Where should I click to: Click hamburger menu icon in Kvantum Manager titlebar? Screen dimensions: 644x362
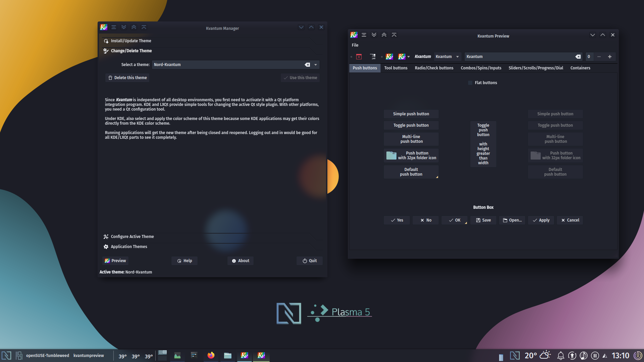(x=114, y=27)
